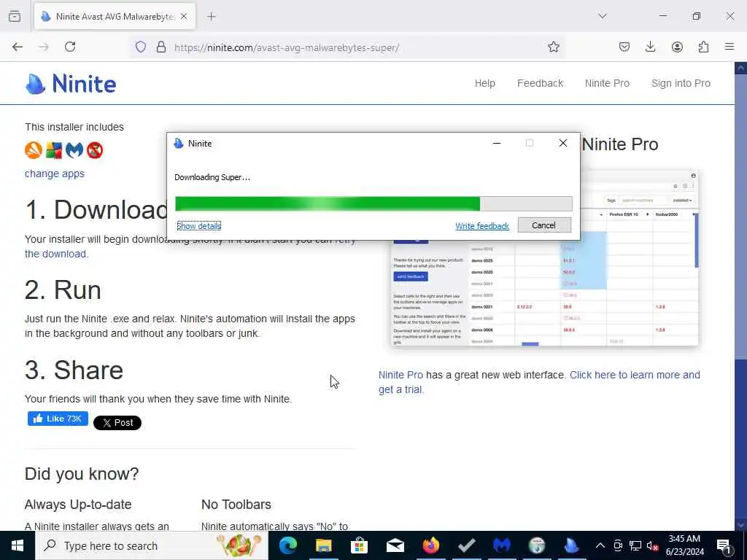The height and width of the screenshot is (560, 747).
Task: Close the Ninite Avast AVG browser tab
Action: pyautogui.click(x=184, y=17)
